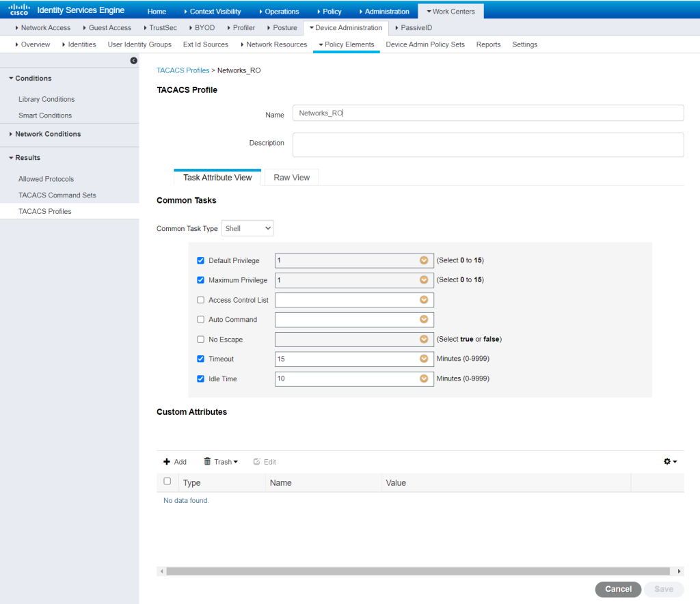This screenshot has height=604, width=700.
Task: Select TACACS Profiles in sidebar
Action: coord(44,211)
